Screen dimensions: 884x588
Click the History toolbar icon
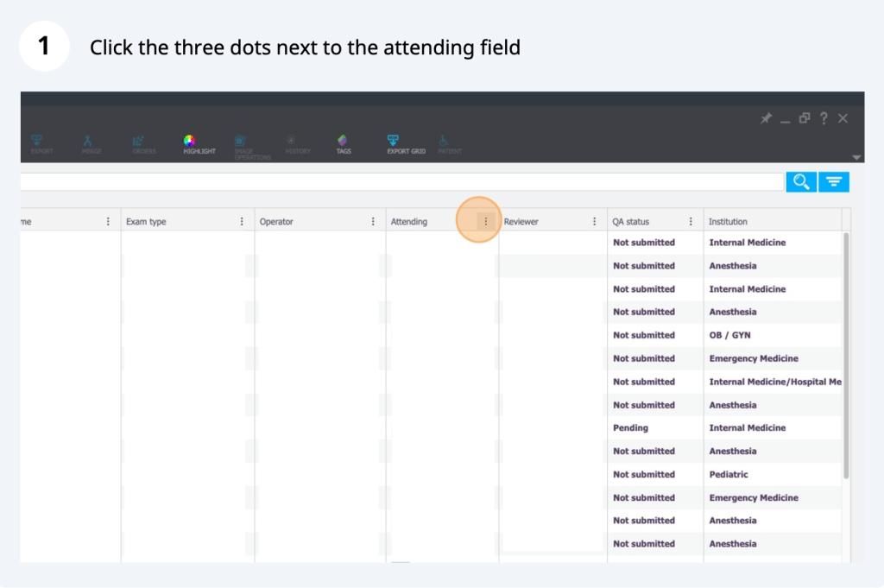[291, 142]
